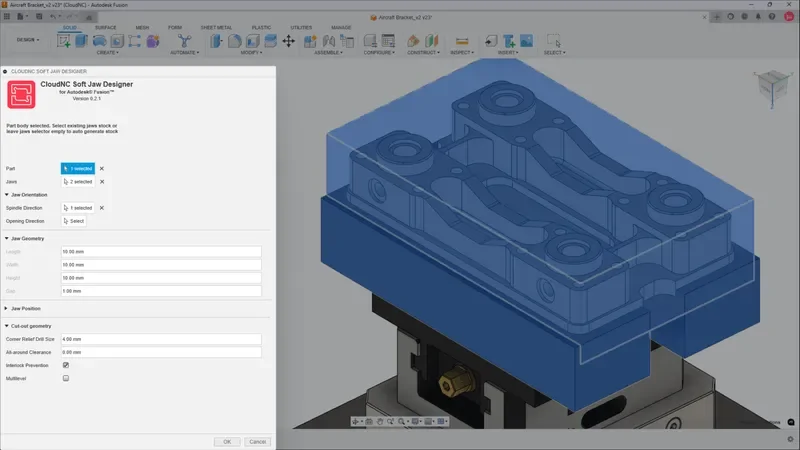Toggle the Interlock Prevention checkbox
The width and height of the screenshot is (800, 450).
click(66, 365)
